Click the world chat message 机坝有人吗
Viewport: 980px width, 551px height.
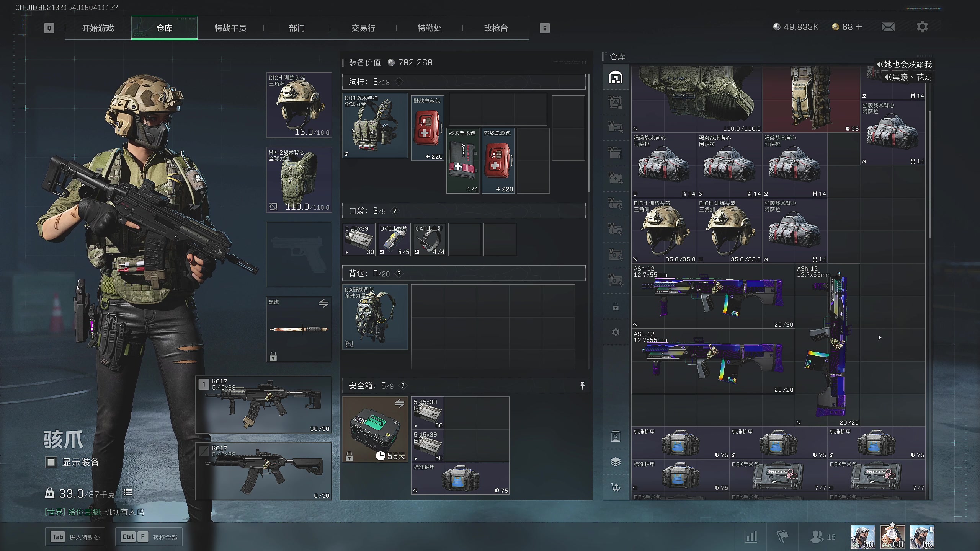coord(124,512)
